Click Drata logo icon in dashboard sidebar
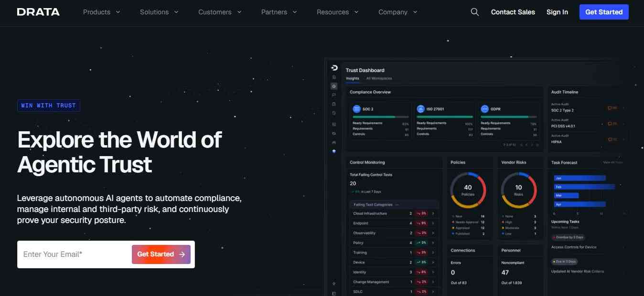This screenshot has height=296, width=644. pos(334,68)
